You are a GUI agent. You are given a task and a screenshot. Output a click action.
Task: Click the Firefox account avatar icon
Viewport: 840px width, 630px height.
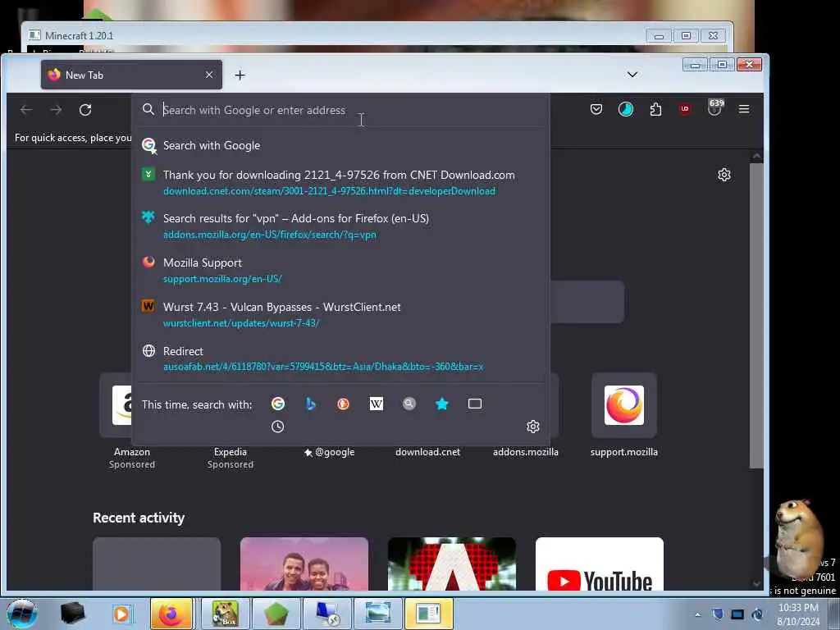(626, 109)
